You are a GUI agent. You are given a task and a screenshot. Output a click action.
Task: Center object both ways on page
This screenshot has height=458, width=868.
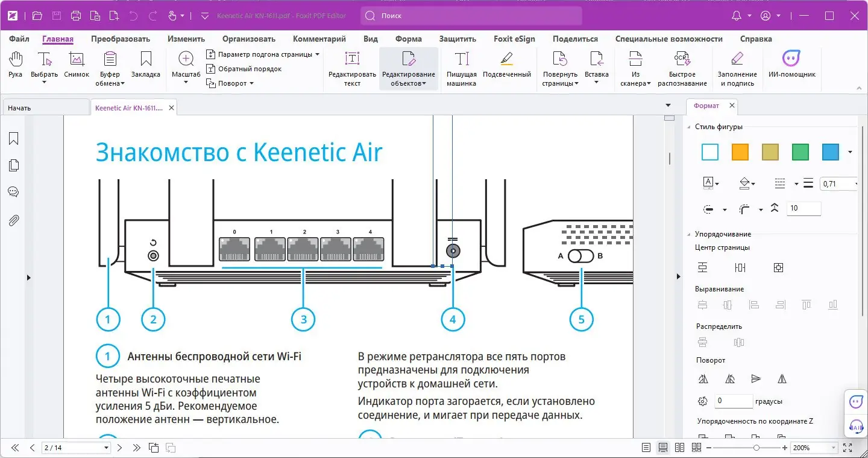(x=778, y=267)
